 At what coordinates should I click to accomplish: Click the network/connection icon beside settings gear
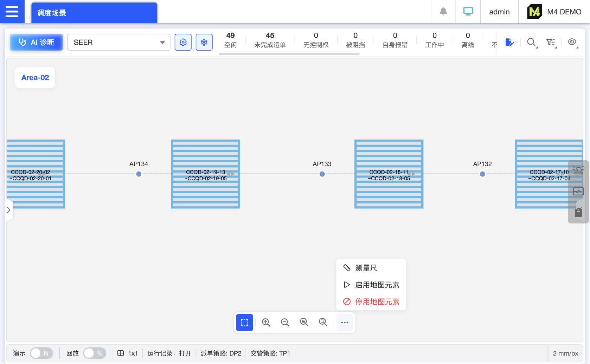click(204, 42)
